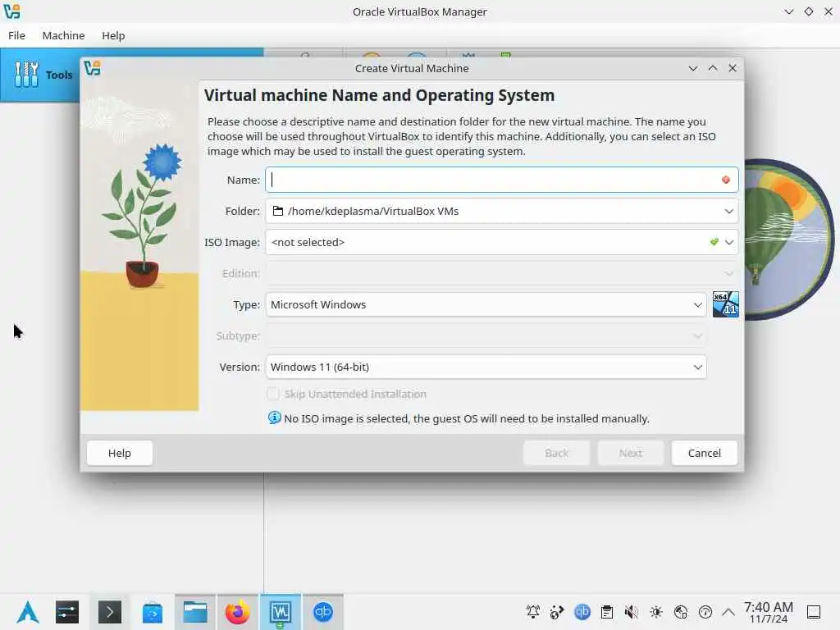Toggle Skip Unattended Installation checkbox
Viewport: 840px width, 630px height.
pos(272,394)
